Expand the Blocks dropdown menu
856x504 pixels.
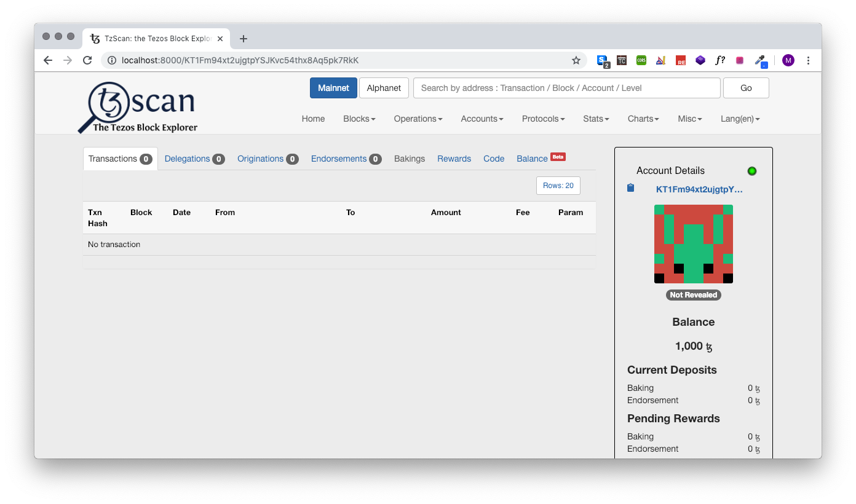pyautogui.click(x=359, y=119)
